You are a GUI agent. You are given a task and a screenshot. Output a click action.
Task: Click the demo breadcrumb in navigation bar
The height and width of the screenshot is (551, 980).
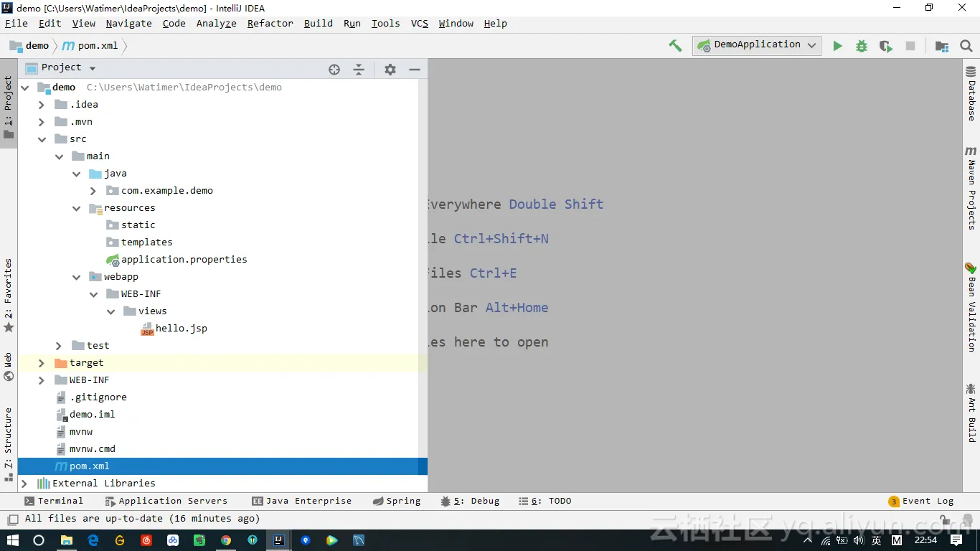[29, 45]
